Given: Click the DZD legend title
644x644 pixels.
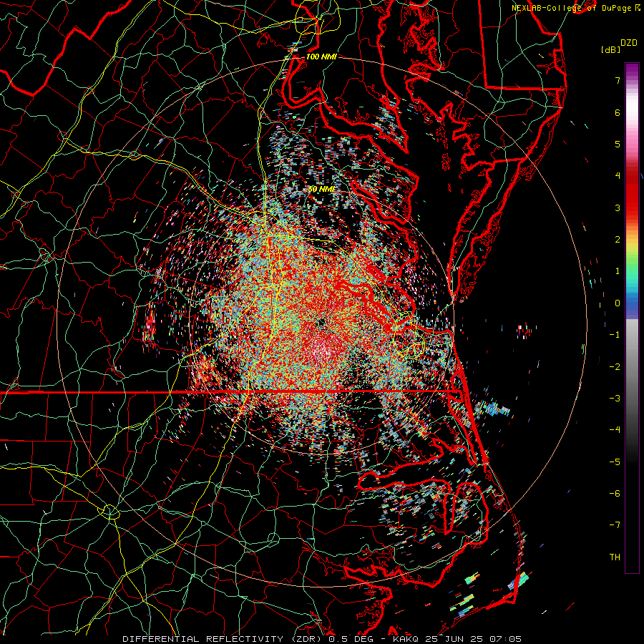Looking at the screenshot, I should click(x=628, y=43).
